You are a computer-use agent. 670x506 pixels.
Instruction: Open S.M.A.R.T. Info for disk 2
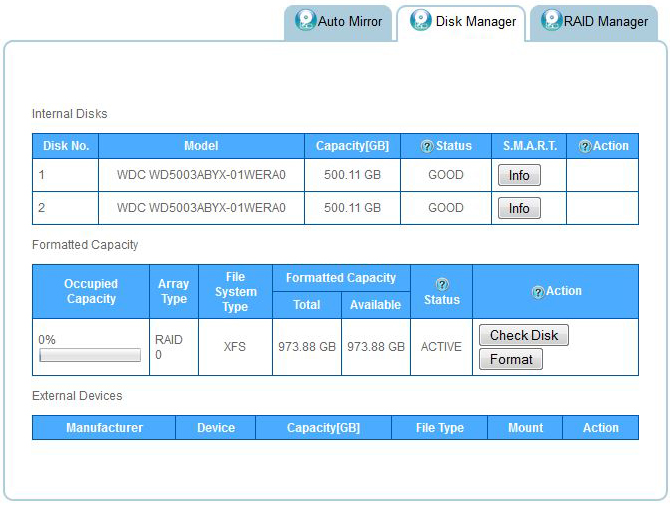point(519,208)
